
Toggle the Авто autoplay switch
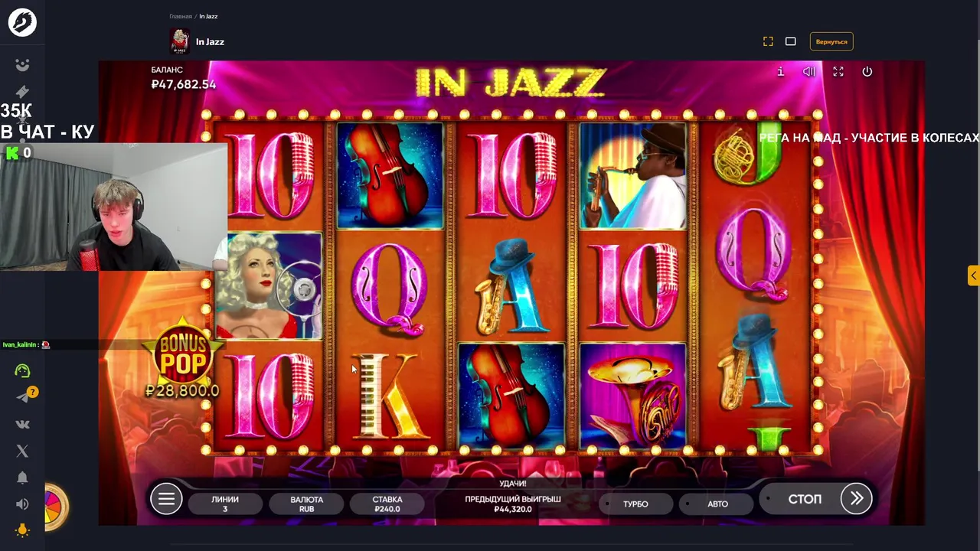(717, 504)
